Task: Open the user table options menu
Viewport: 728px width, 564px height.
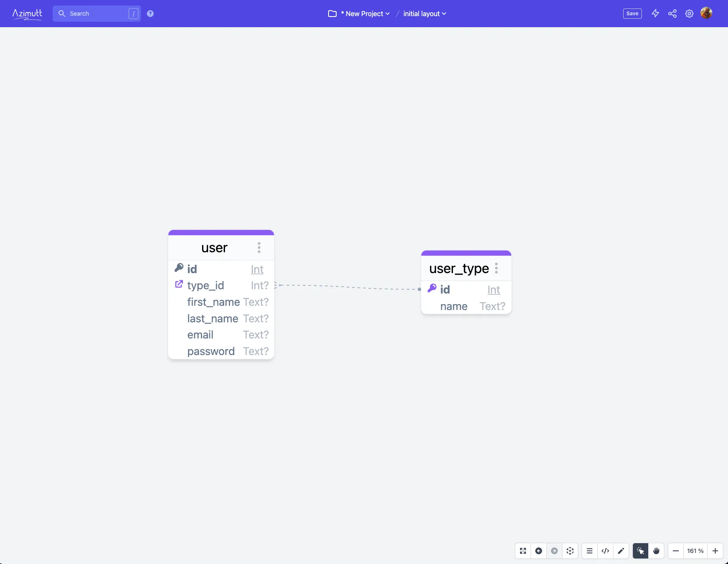Action: tap(259, 248)
